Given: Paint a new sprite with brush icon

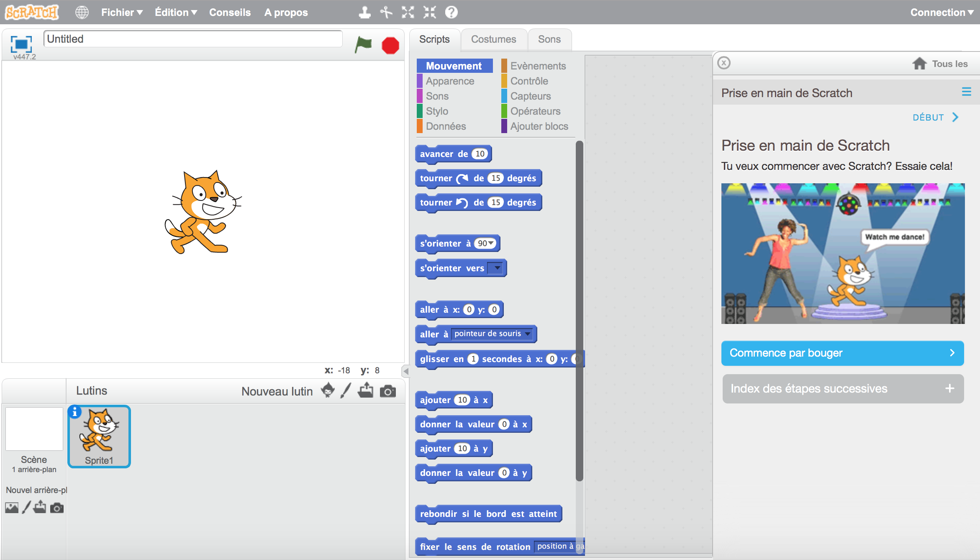Looking at the screenshot, I should (x=346, y=391).
